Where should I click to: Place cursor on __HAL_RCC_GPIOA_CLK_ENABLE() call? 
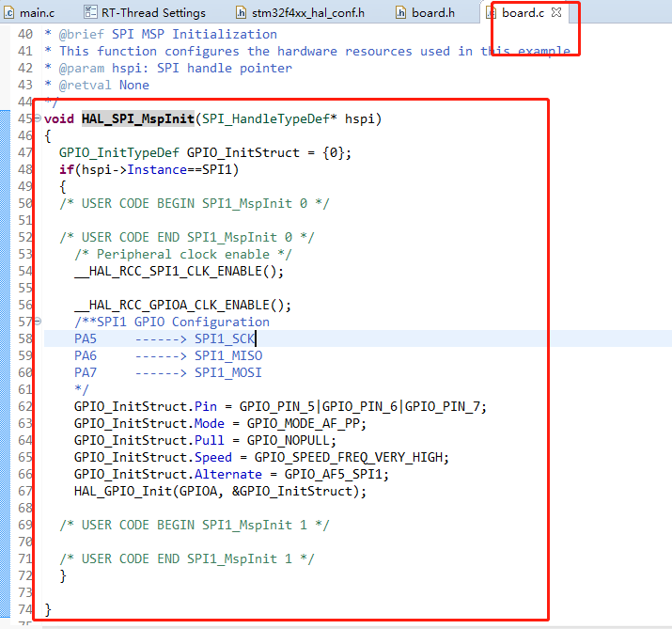click(182, 306)
